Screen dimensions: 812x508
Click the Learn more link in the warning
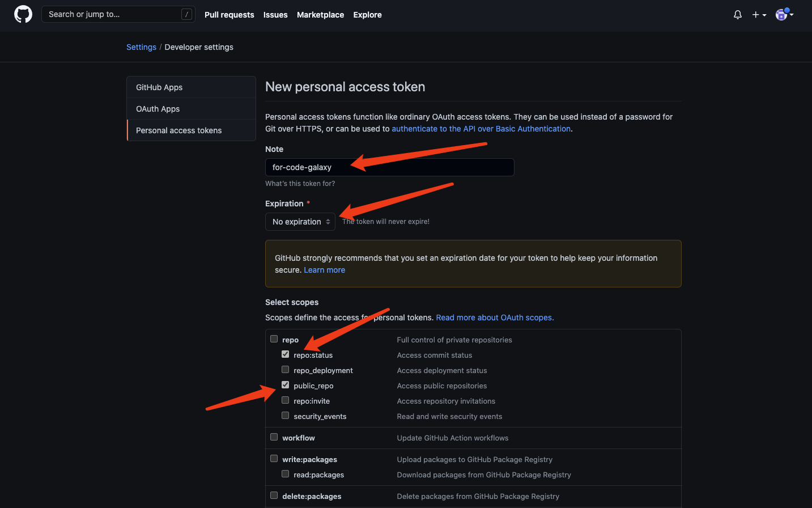click(x=324, y=270)
